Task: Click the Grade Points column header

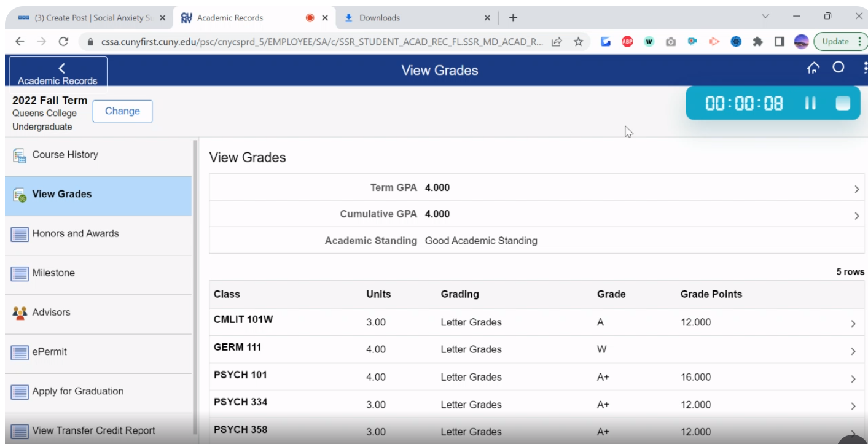Action: pos(711,294)
